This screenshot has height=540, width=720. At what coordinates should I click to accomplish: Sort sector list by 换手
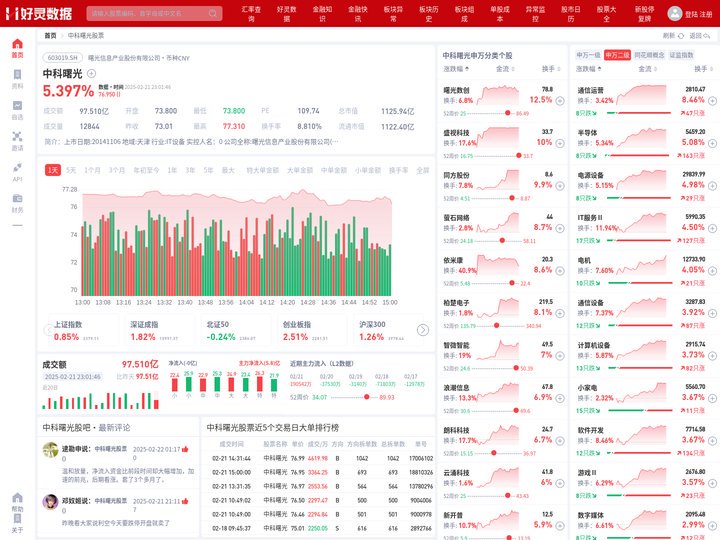[x=703, y=69]
